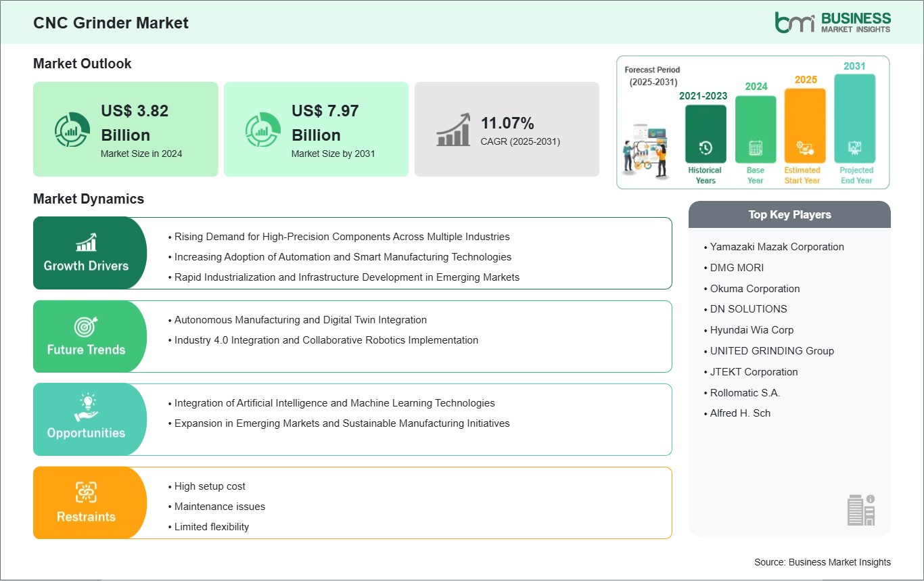
Task: Click the Historical Years clock icon
Action: point(705,148)
